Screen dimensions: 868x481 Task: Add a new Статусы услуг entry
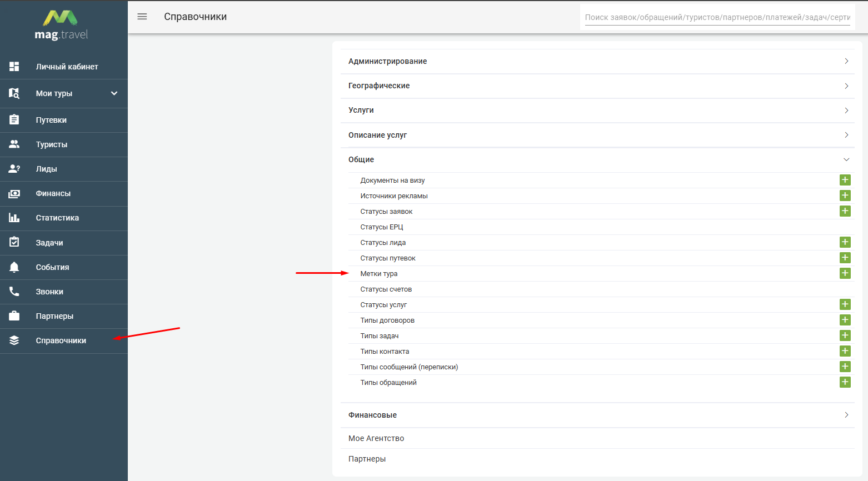click(x=845, y=304)
